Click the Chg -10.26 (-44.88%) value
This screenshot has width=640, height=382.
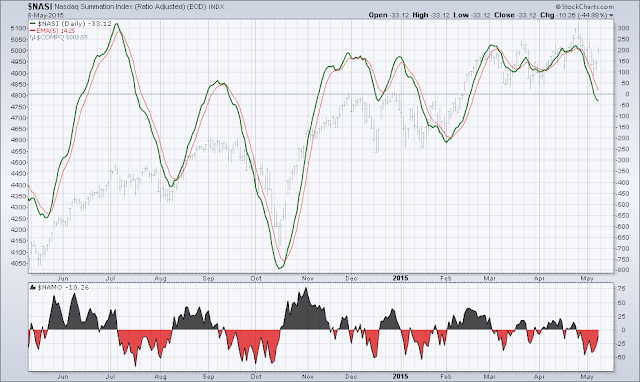(x=573, y=15)
